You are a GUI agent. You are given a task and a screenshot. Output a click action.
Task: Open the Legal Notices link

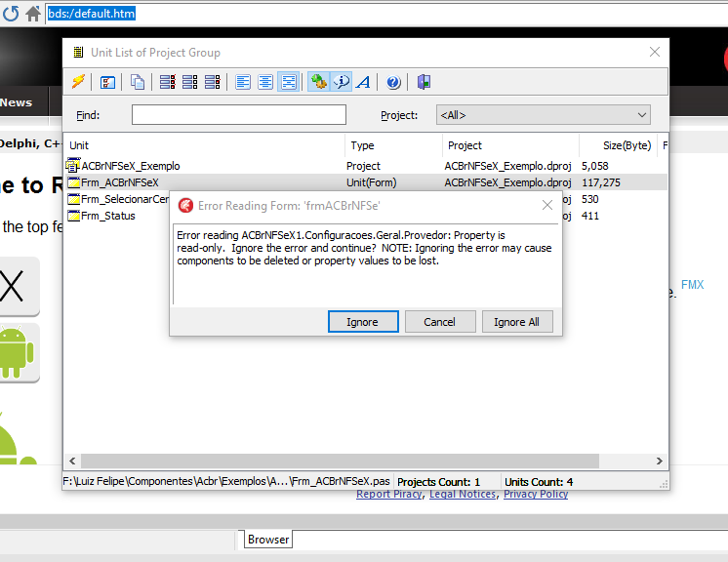click(463, 494)
